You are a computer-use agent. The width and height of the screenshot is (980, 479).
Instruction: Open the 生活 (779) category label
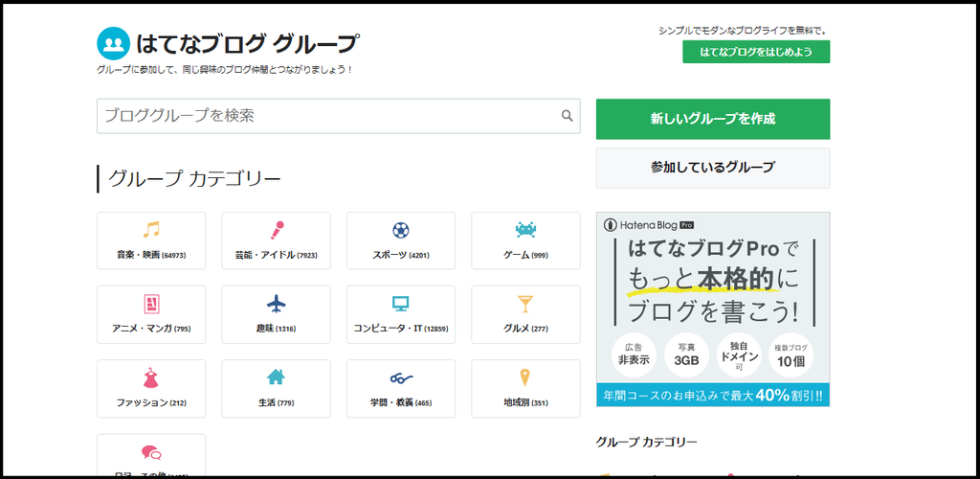(x=277, y=402)
